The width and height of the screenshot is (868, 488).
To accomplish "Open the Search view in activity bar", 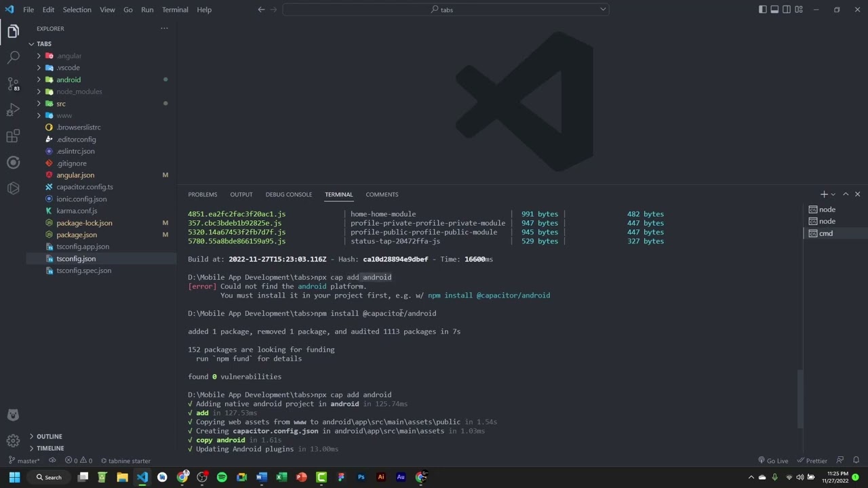I will click(13, 58).
